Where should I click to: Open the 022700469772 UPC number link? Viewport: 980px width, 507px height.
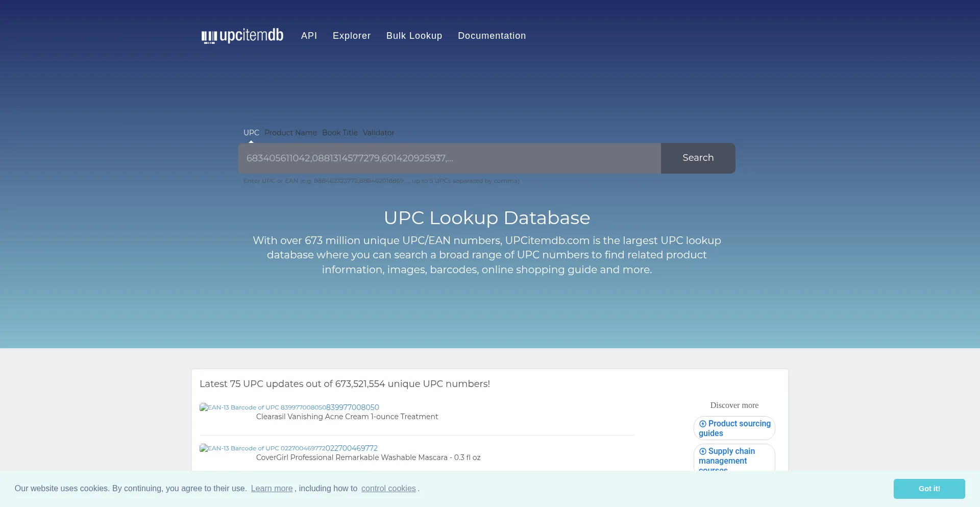[352, 448]
